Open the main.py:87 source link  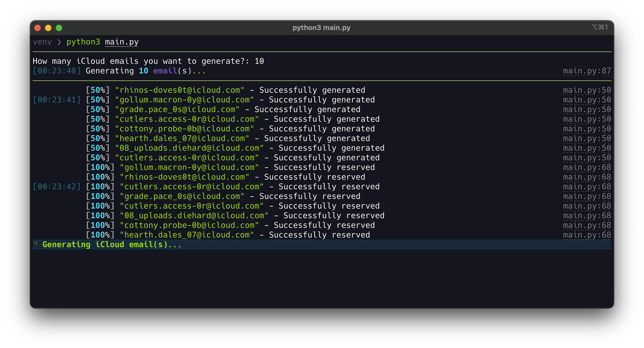(587, 71)
